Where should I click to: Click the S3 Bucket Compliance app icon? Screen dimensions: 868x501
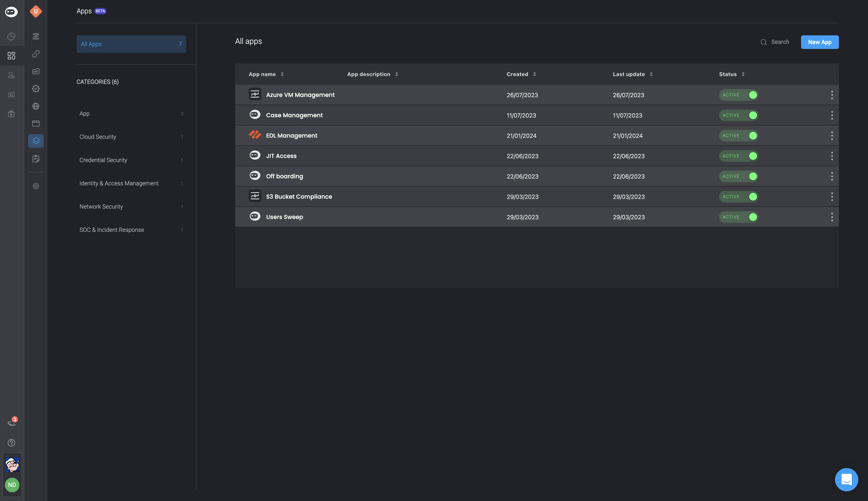pos(255,196)
